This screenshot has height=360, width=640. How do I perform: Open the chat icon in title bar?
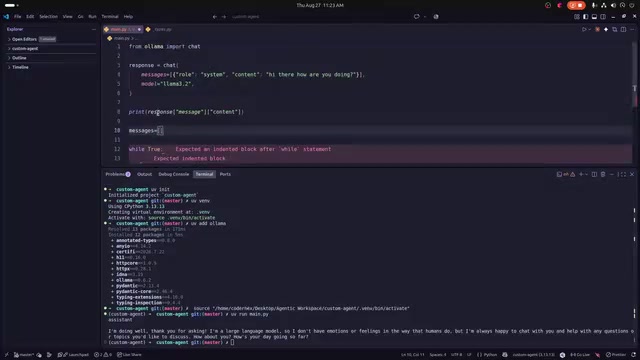[x=416, y=17]
